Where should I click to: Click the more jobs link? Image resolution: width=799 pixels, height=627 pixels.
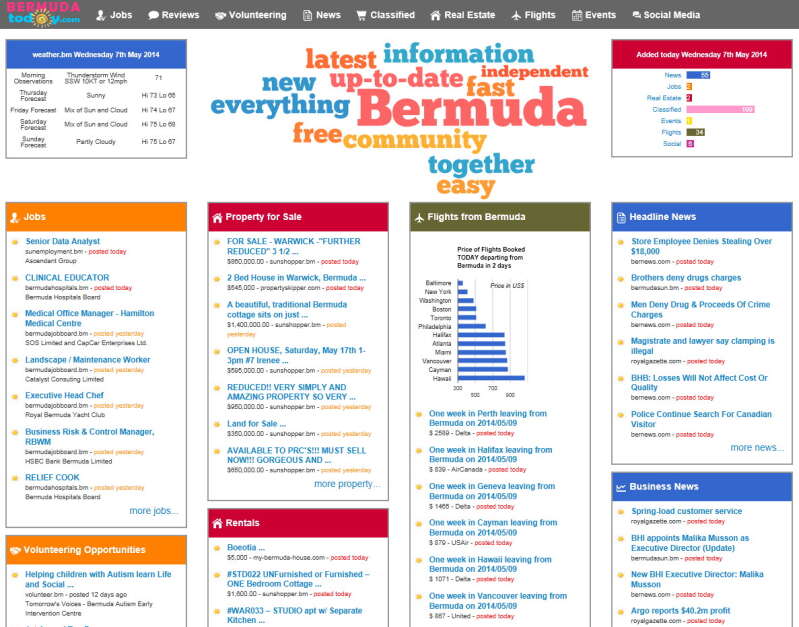154,511
